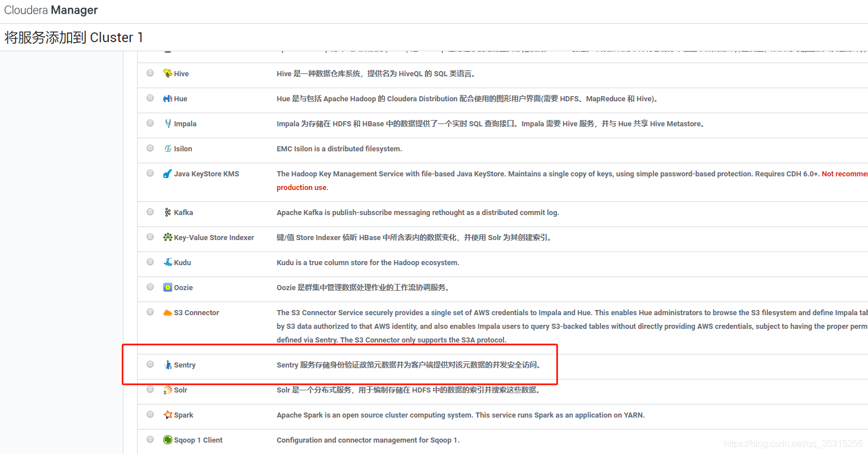
Task: Select the Hive radio button
Action: 150,73
